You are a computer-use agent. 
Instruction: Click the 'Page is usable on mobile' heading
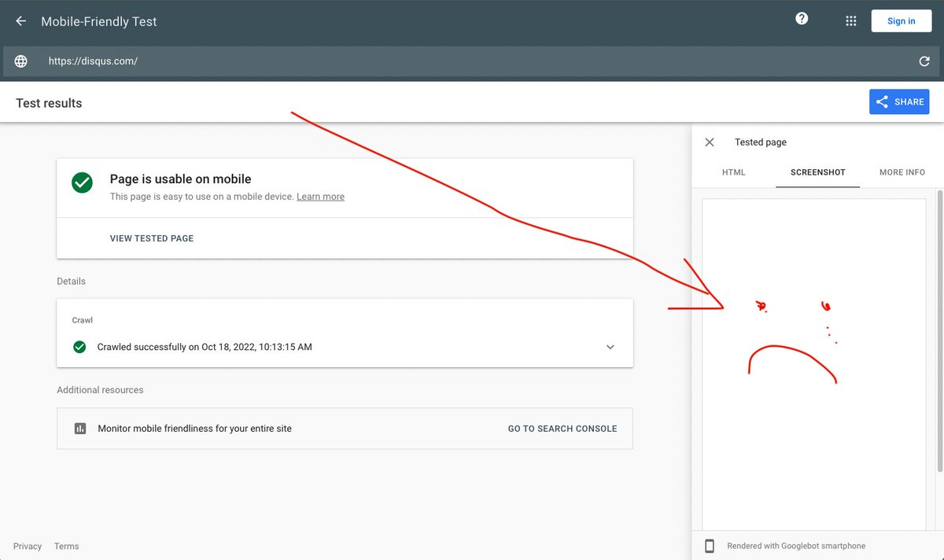tap(181, 179)
